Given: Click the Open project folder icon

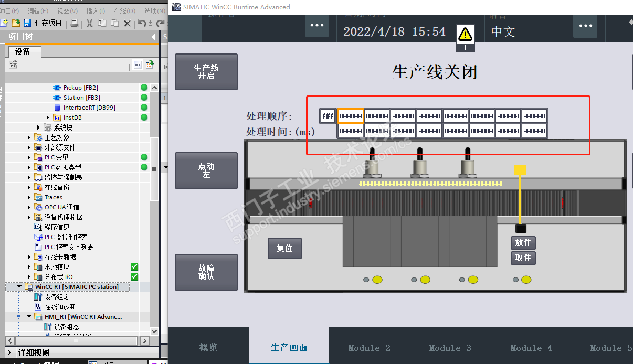Looking at the screenshot, I should 16,23.
